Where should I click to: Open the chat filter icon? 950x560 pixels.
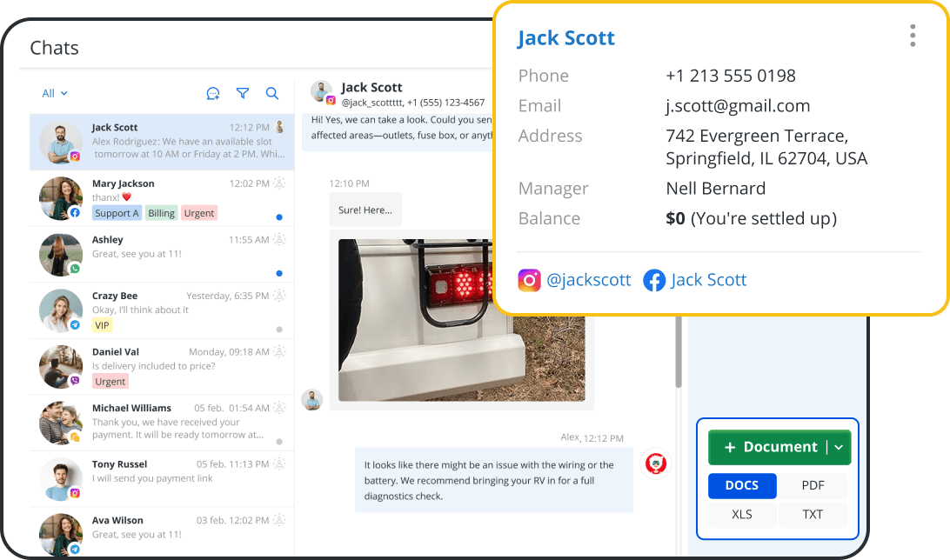[243, 93]
